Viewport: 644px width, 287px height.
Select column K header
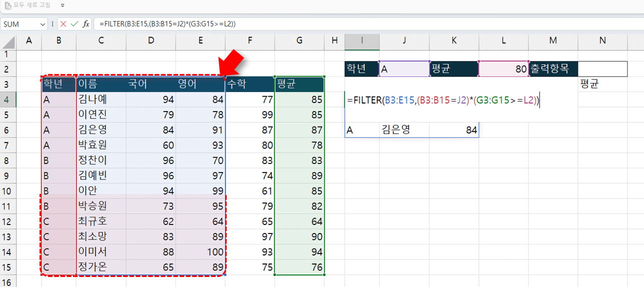pyautogui.click(x=454, y=40)
